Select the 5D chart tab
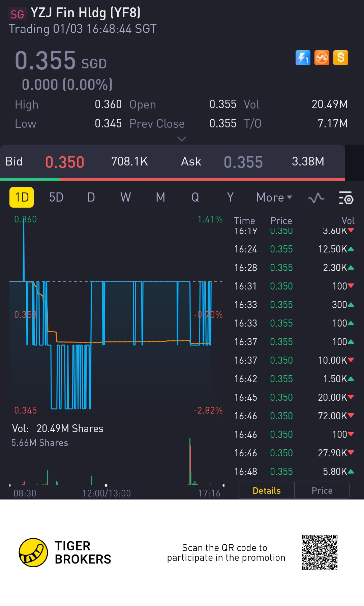This screenshot has width=364, height=606. (56, 198)
